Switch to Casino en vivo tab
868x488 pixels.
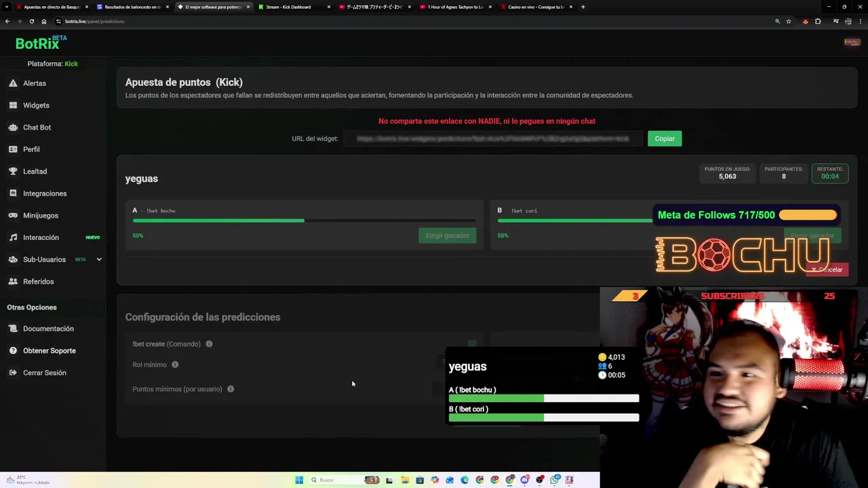click(535, 7)
